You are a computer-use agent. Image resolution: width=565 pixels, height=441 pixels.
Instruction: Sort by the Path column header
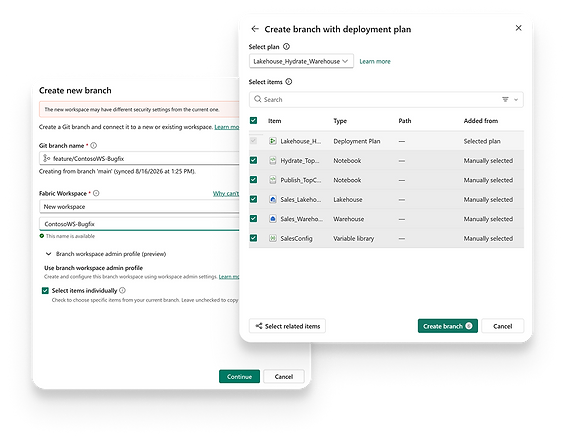pyautogui.click(x=405, y=121)
